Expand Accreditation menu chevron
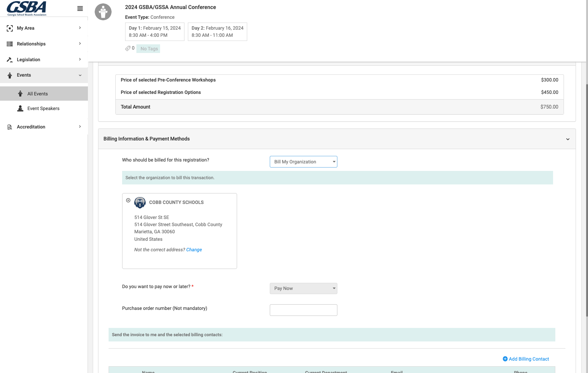Viewport: 588px width, 373px height. coord(80,127)
